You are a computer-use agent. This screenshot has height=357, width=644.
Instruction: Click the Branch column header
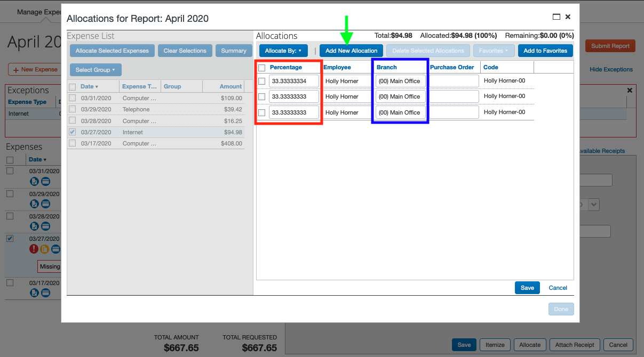point(387,67)
